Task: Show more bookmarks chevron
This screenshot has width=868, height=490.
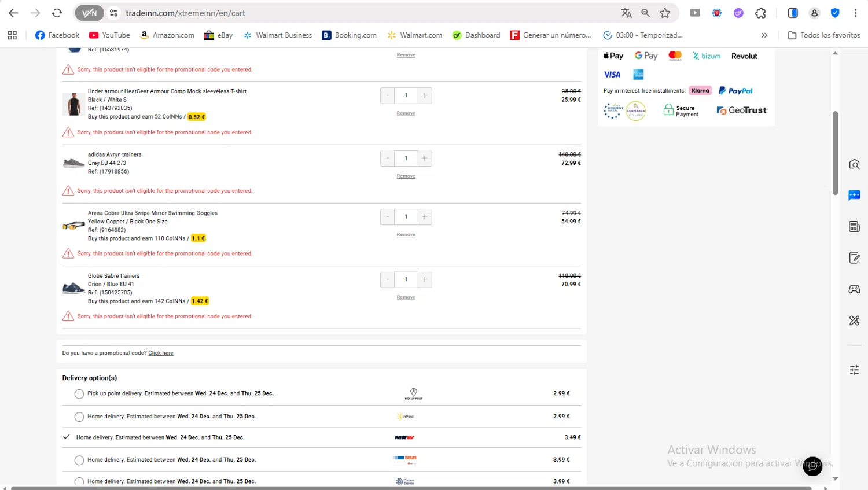Action: tap(764, 35)
